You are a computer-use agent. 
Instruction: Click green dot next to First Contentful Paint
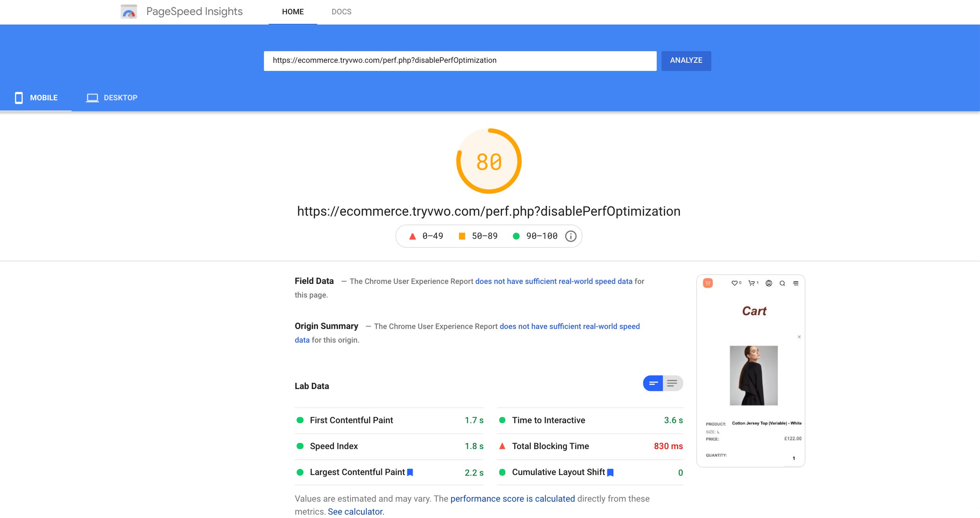[300, 420]
